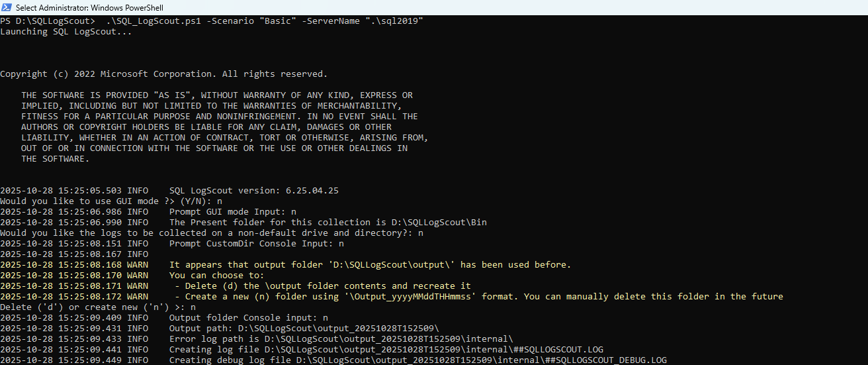This screenshot has width=868, height=365.
Task: Click the 'FITNESS FOR A PARTICULAR PURPOSE' line
Action: [x=220, y=117]
